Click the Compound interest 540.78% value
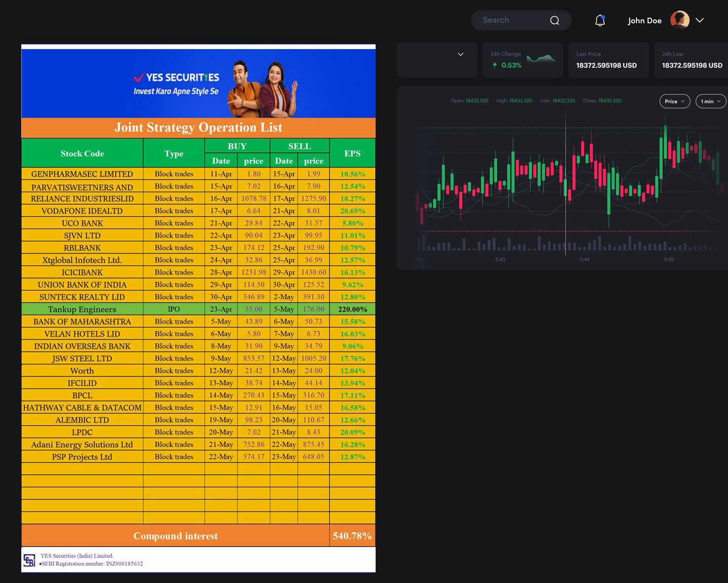 coord(352,536)
